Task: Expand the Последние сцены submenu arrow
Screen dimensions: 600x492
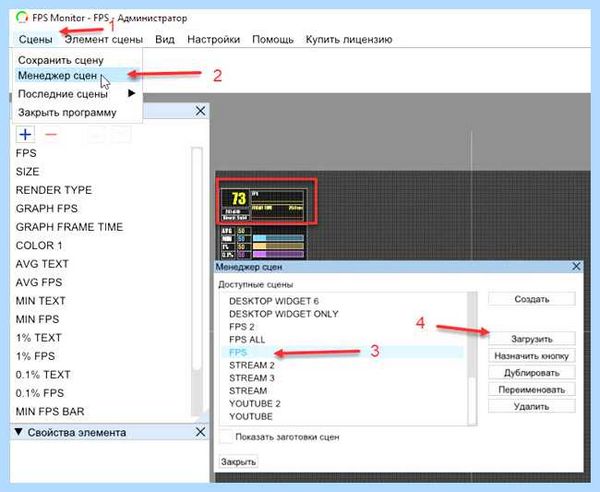Action: pos(131,93)
